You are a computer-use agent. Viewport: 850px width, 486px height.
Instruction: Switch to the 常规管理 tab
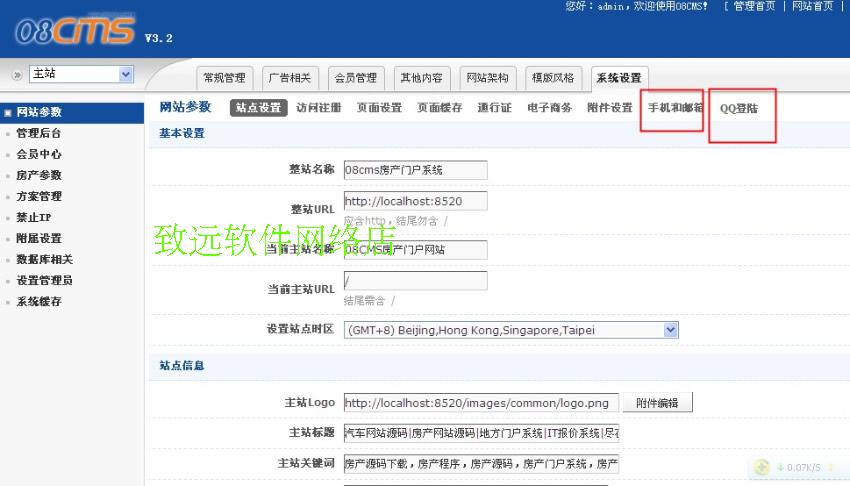(x=224, y=78)
